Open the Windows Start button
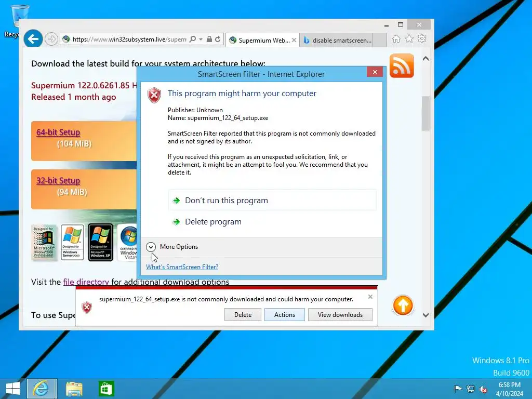Screen dimensions: 532x399 pos(13,389)
